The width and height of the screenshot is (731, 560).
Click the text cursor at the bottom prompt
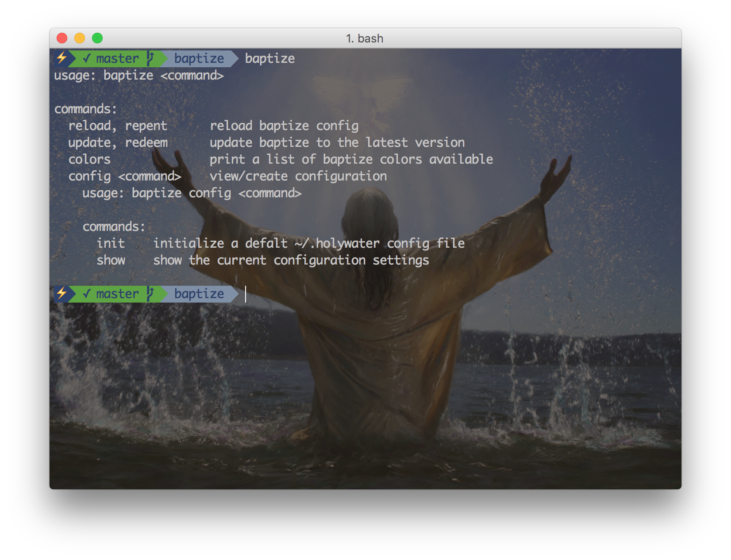click(x=246, y=294)
